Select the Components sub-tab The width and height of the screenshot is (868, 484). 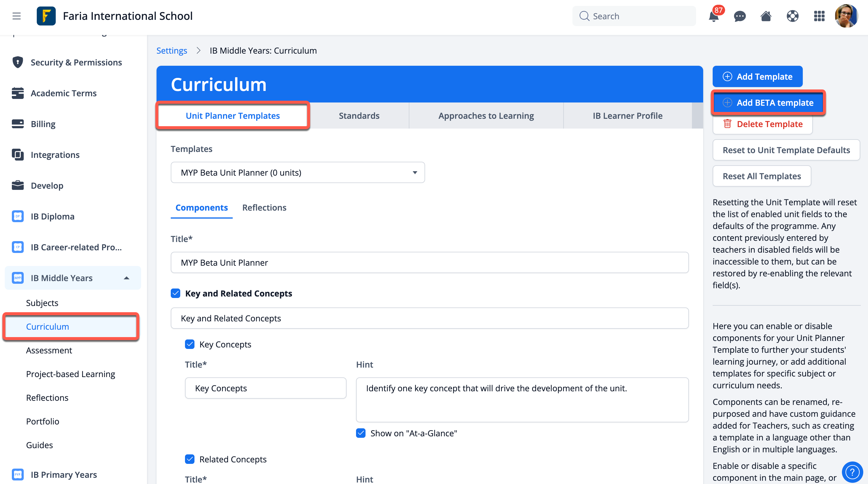pos(202,207)
